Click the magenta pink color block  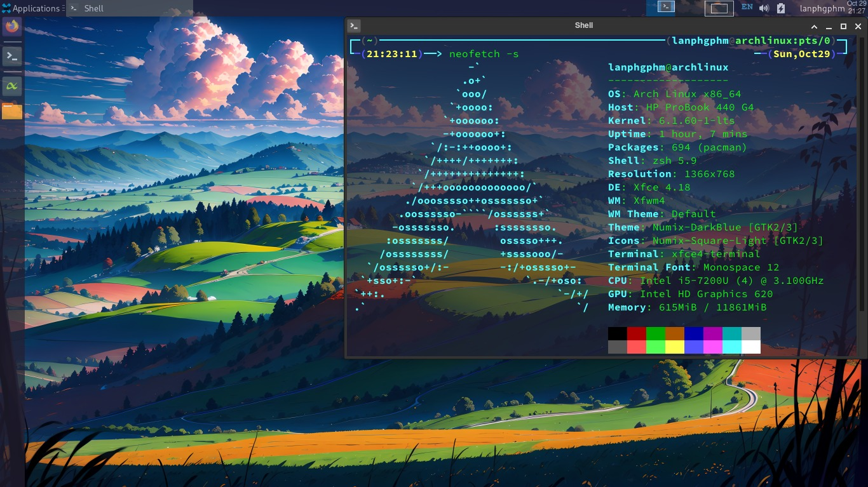pyautogui.click(x=713, y=347)
